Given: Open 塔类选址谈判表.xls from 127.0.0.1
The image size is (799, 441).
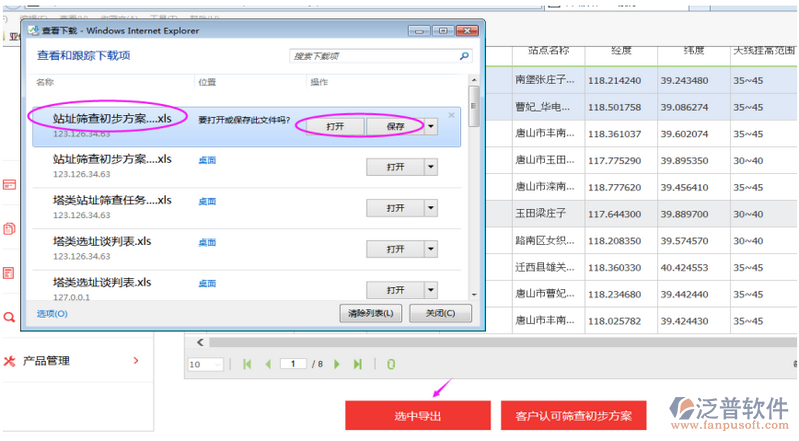Looking at the screenshot, I should point(395,290).
